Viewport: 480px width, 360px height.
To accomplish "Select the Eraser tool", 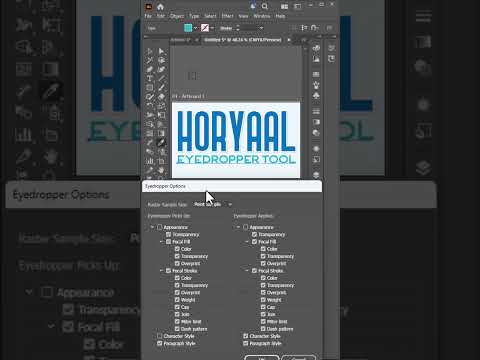I will (161, 97).
